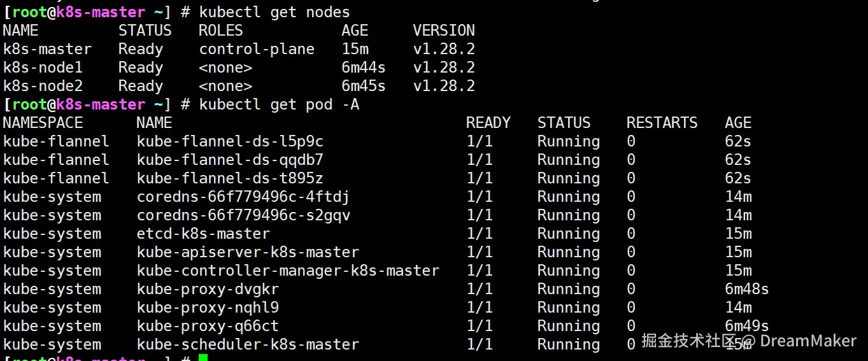Click the kube-proxy-dvgkr pod name

[208, 289]
